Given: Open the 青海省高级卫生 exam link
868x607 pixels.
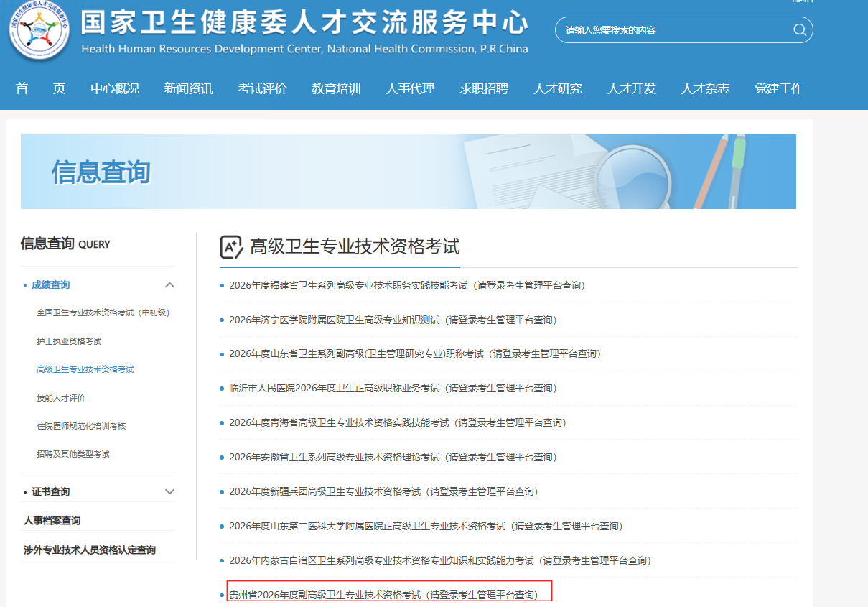Looking at the screenshot, I should (x=398, y=422).
